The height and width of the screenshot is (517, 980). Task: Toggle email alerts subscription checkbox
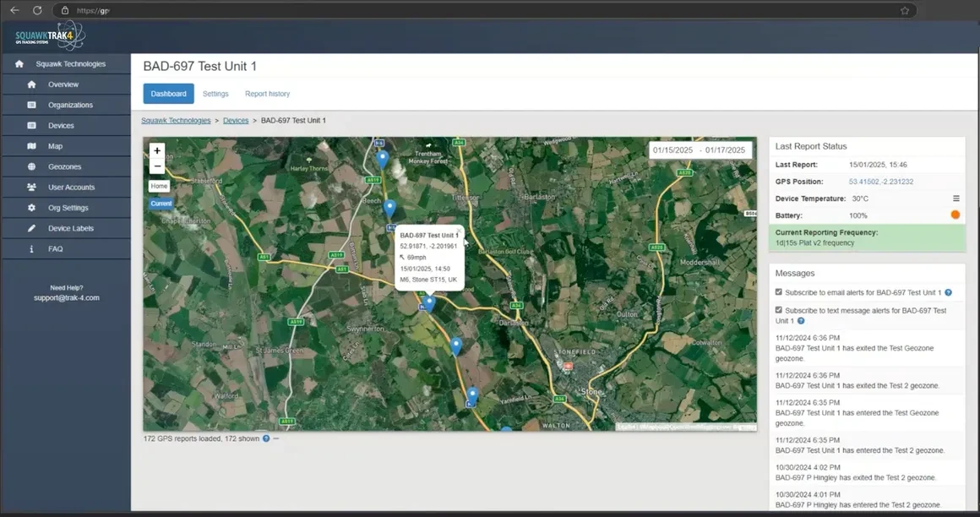pyautogui.click(x=779, y=292)
